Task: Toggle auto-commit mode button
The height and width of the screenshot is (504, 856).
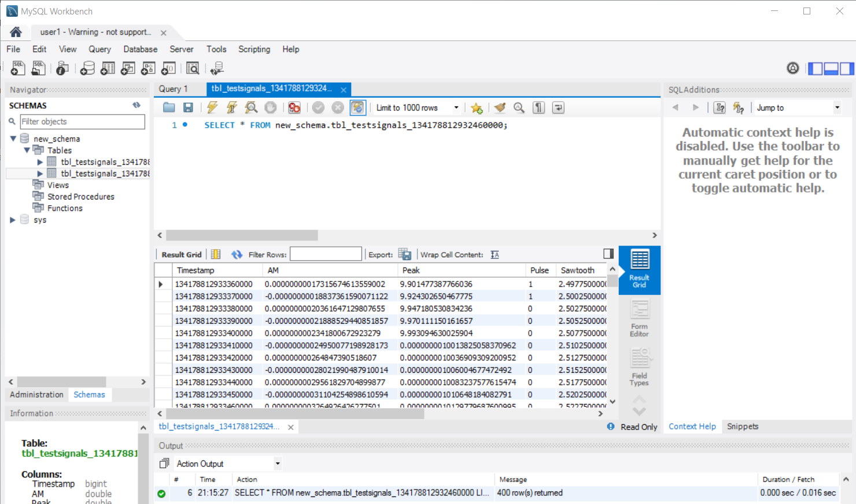Action: [x=357, y=108]
